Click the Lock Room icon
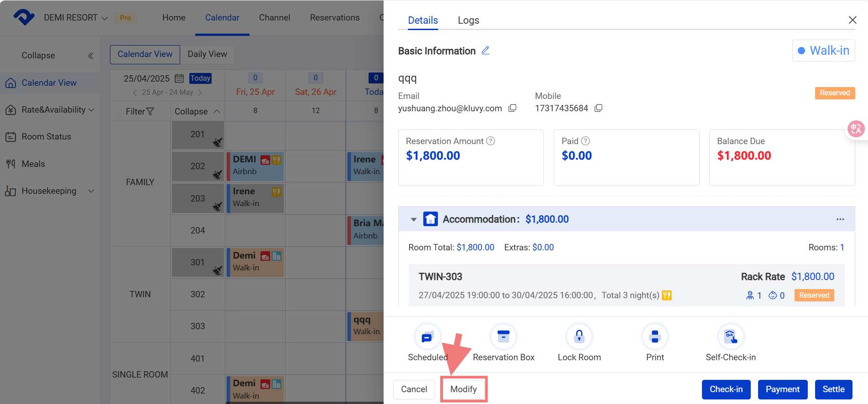 coord(579,337)
